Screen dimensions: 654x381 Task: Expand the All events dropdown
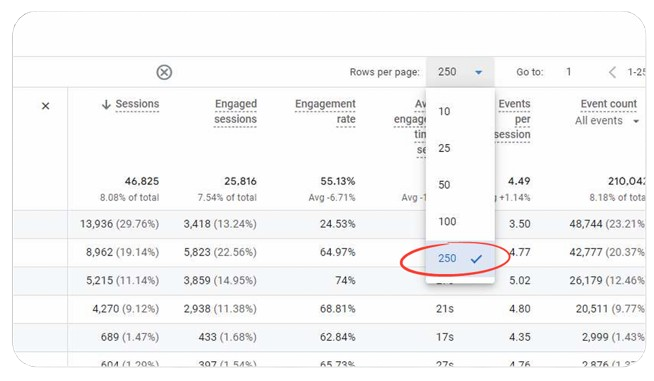click(636, 121)
